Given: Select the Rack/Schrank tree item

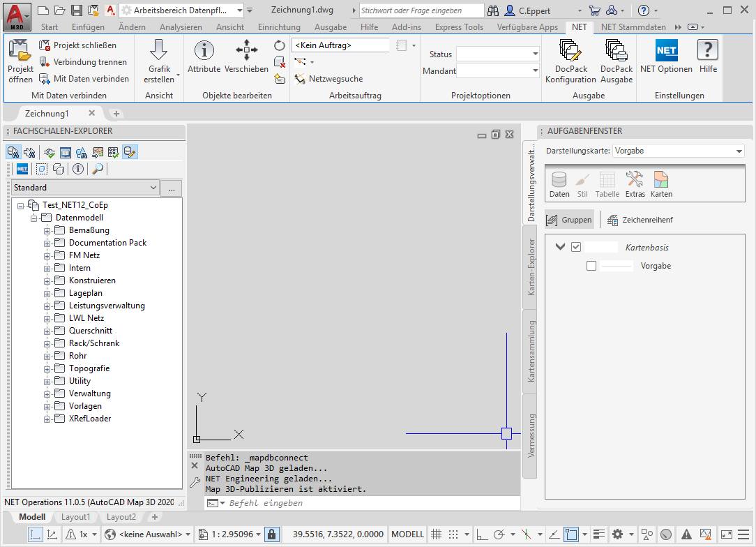Looking at the screenshot, I should [94, 343].
